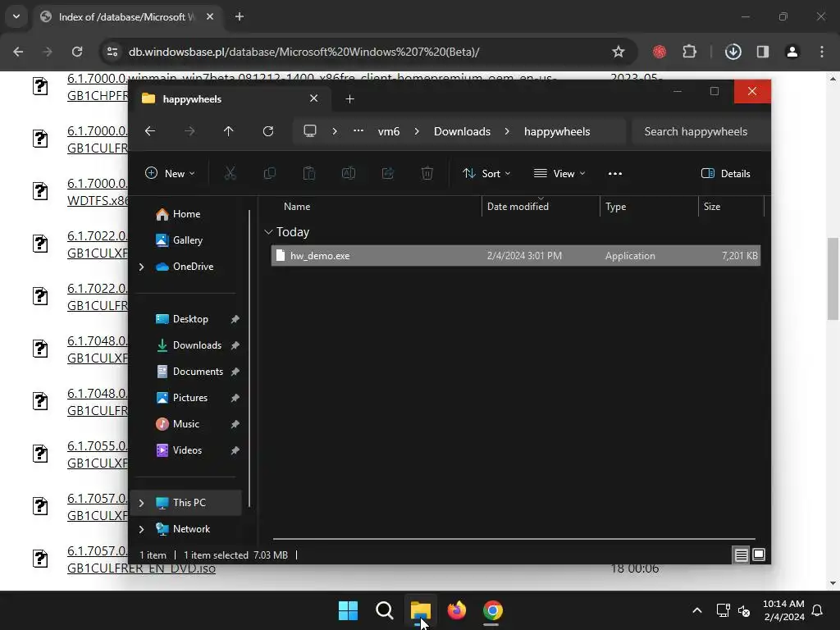
Task: Select the hw_demo.exe file
Action: (x=515, y=256)
